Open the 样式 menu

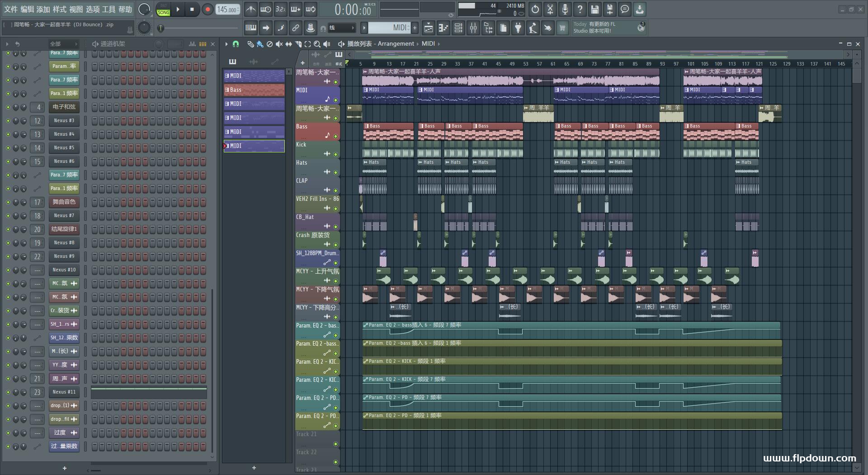(x=60, y=9)
